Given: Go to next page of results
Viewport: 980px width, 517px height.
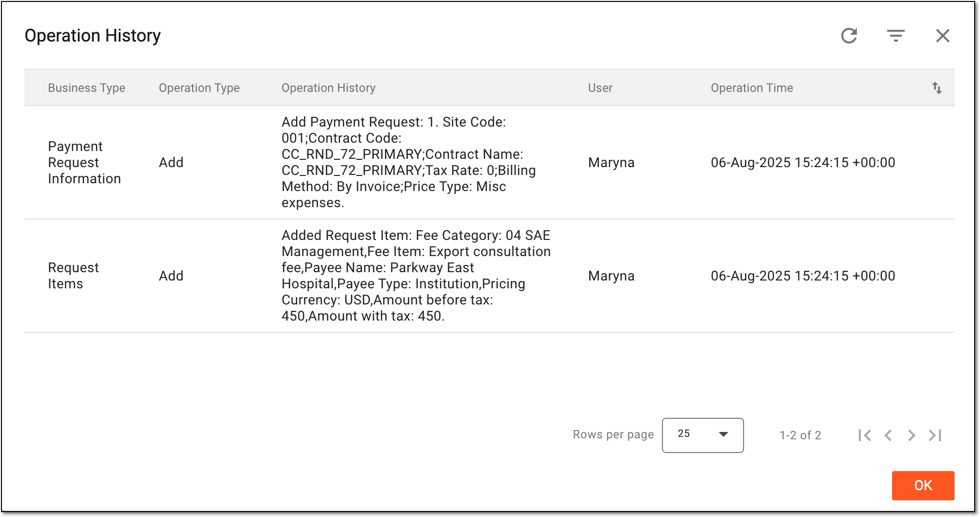Looking at the screenshot, I should (912, 435).
